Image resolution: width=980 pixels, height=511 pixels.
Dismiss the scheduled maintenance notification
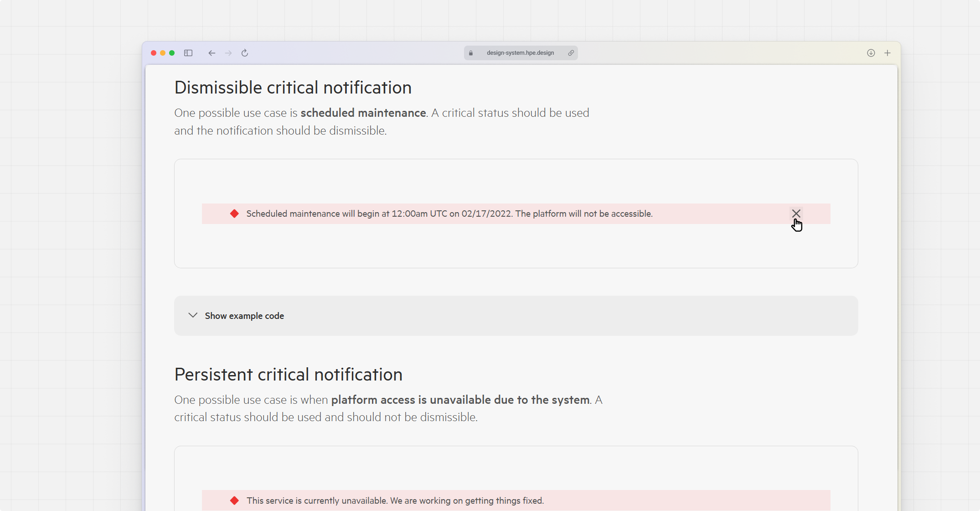(x=796, y=214)
